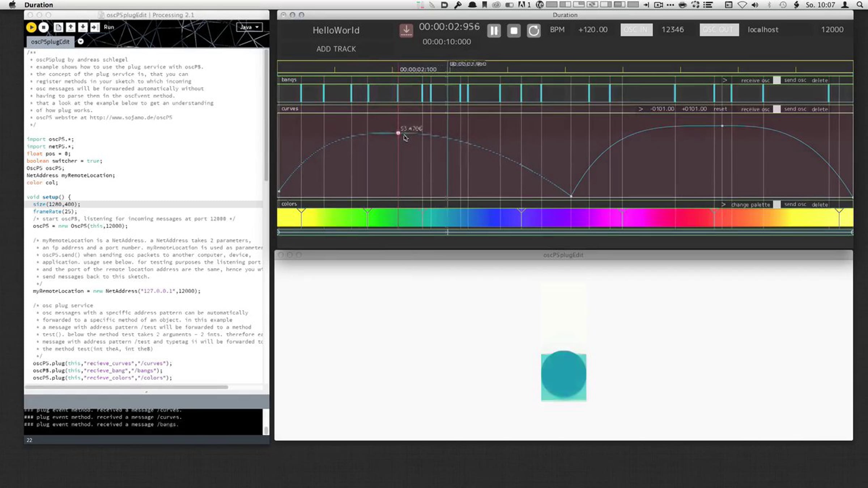Image resolution: width=868 pixels, height=488 pixels.
Task: Select the oscP5plugEdit sketch tab
Action: (50, 42)
